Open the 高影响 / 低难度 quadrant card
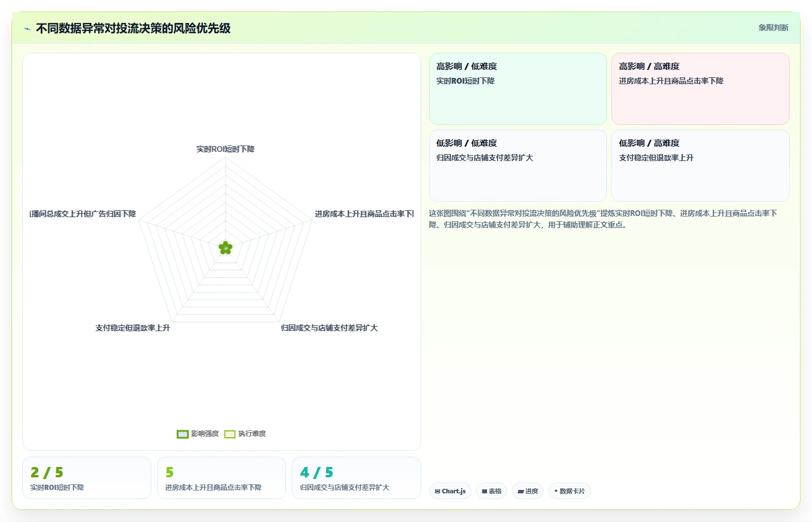The height and width of the screenshot is (522, 812). coord(518,89)
